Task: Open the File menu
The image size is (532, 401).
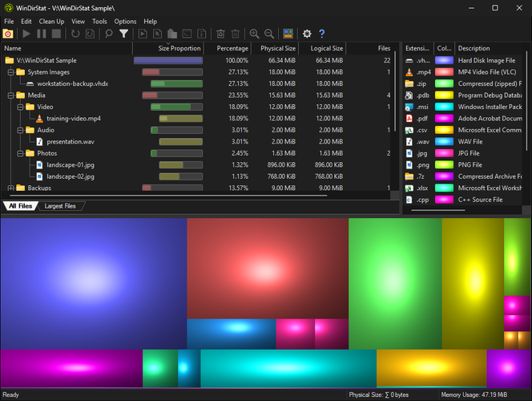Action: click(9, 22)
